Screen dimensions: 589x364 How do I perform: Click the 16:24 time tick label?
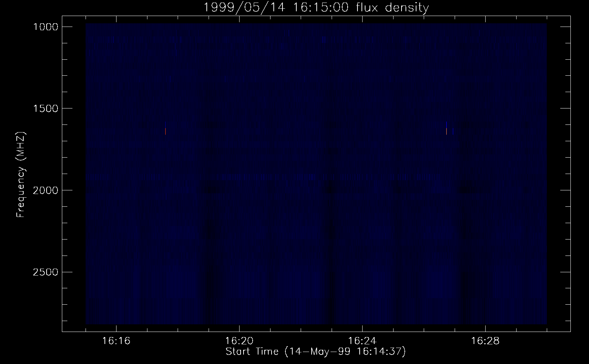pos(363,341)
